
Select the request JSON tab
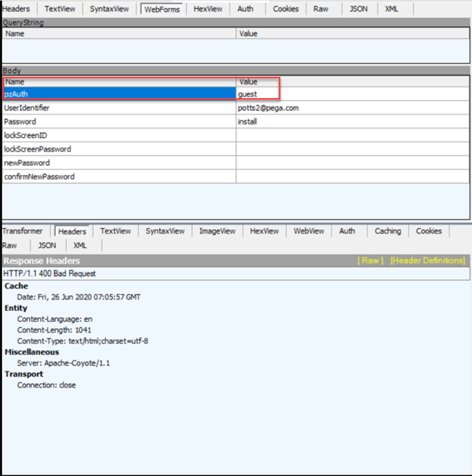[x=358, y=9]
